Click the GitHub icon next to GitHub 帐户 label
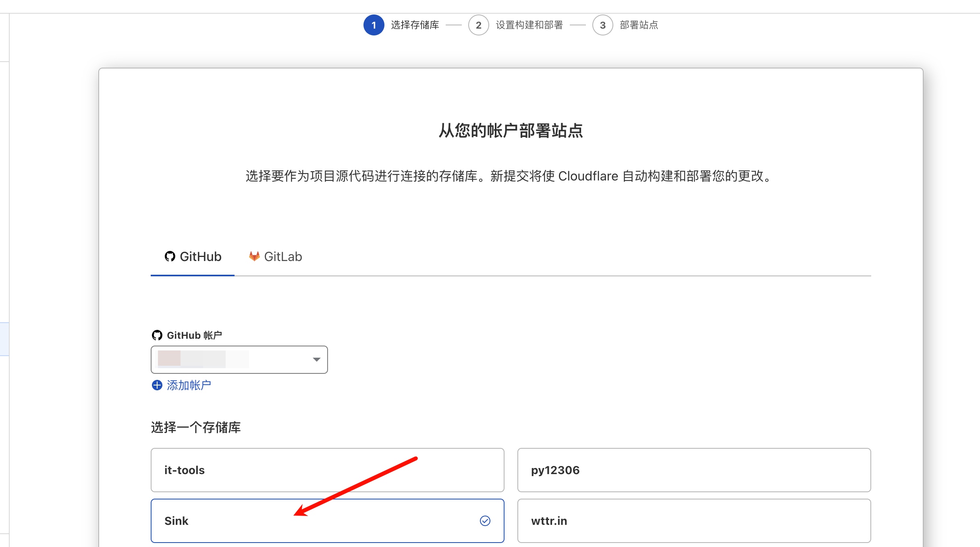The height and width of the screenshot is (547, 980). pos(157,335)
